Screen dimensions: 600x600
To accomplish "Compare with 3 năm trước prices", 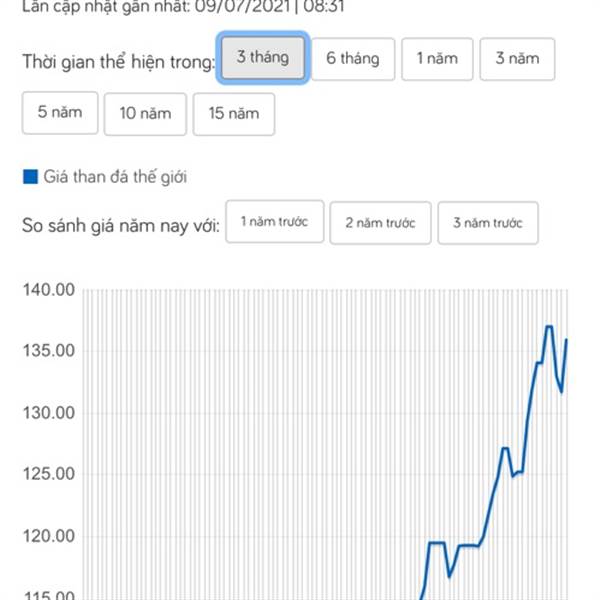I will 488,223.
